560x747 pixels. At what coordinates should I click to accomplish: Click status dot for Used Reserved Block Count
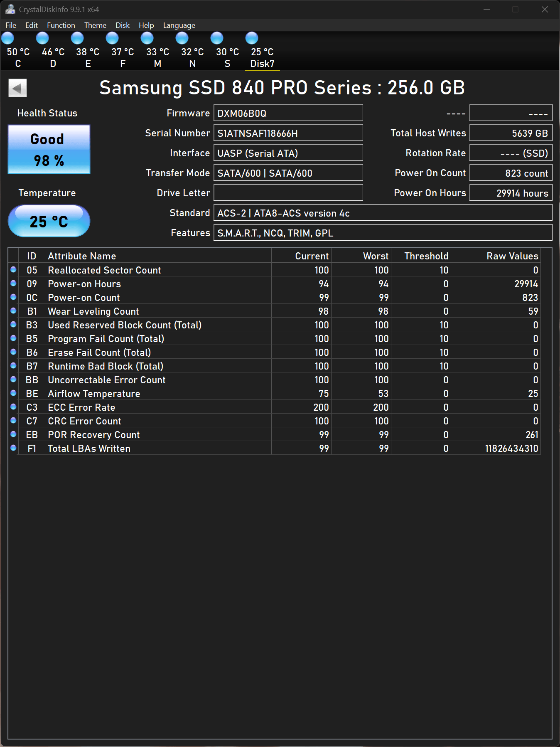coord(13,324)
